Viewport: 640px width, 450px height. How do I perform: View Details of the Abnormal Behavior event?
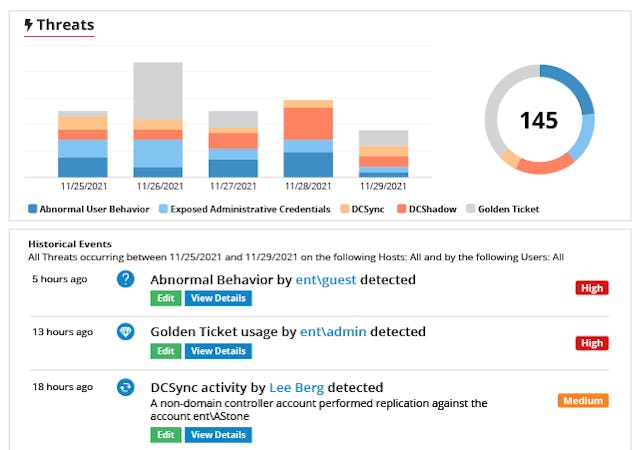(218, 298)
